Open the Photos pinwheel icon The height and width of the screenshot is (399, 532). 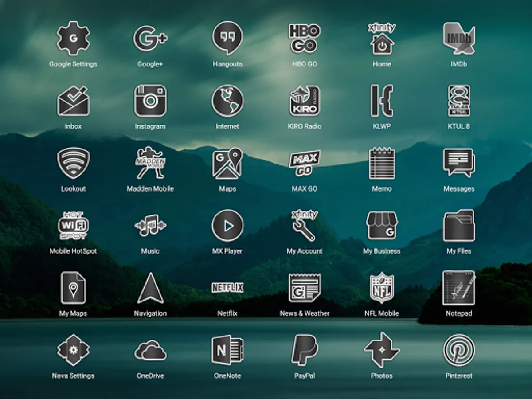[382, 350]
